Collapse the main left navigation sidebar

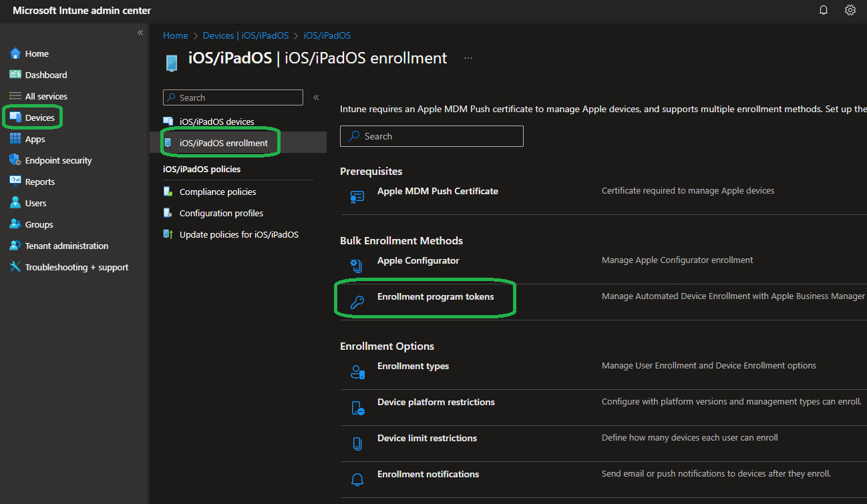point(140,33)
